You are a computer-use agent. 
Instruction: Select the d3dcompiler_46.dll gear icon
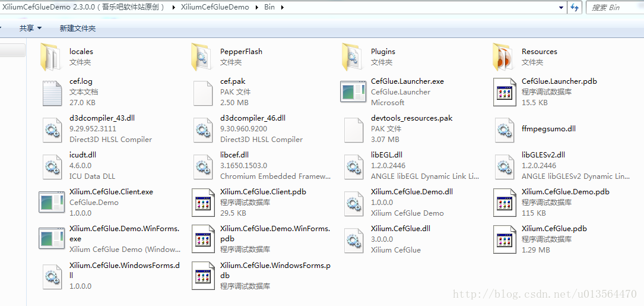[x=203, y=129]
